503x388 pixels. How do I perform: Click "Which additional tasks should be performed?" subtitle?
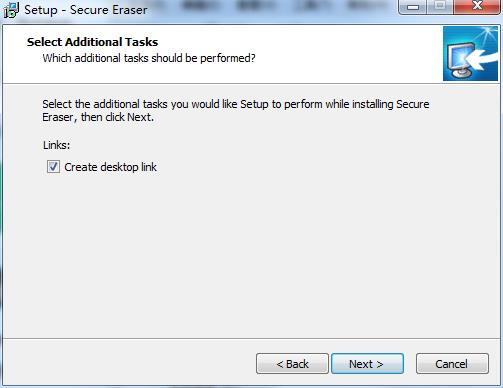[149, 58]
